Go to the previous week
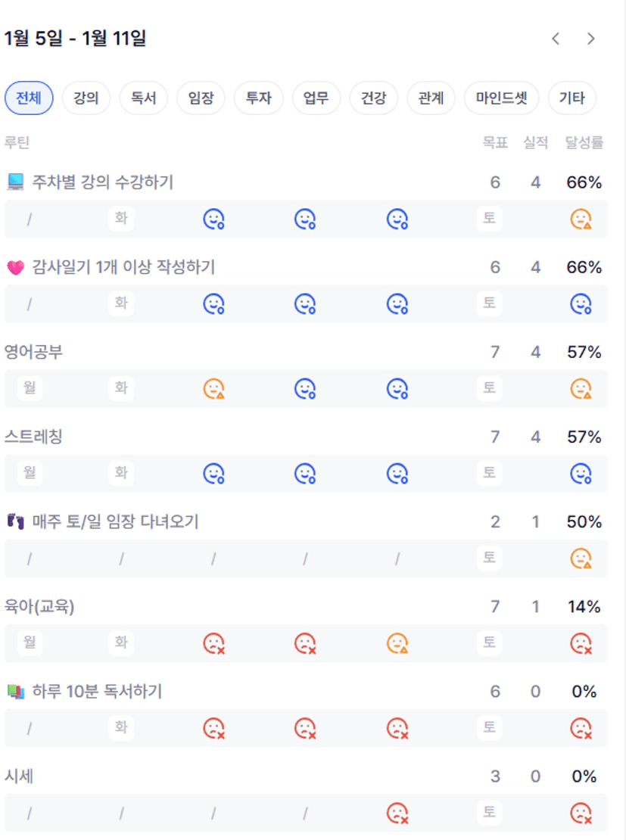626x840 pixels. [556, 39]
